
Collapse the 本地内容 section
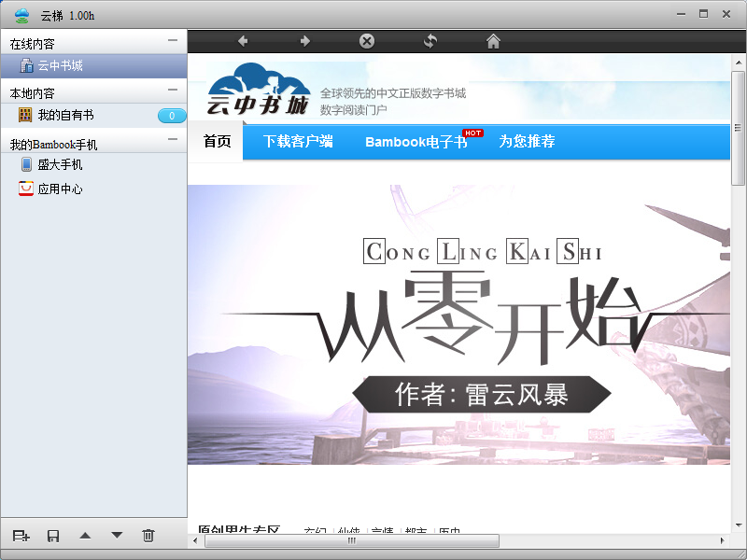coord(172,91)
